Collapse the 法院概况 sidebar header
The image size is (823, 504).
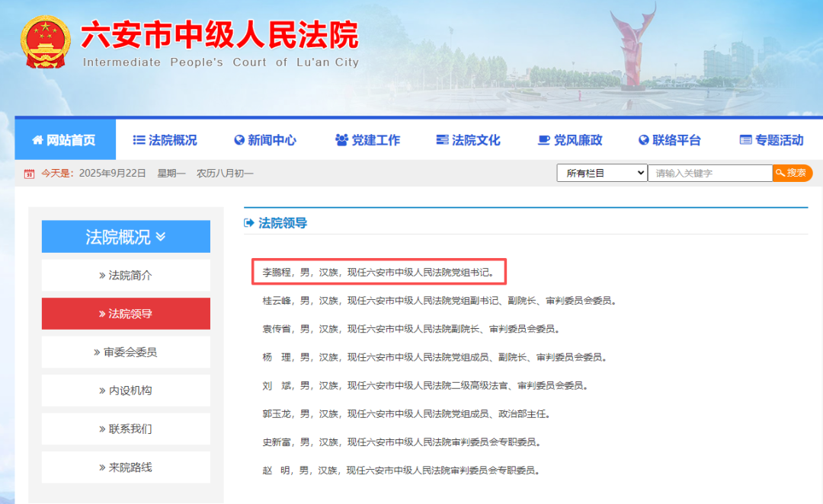[126, 237]
